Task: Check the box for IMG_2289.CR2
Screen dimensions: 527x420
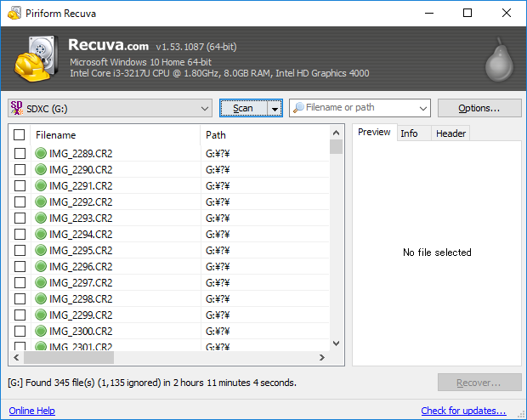Action: tap(20, 153)
